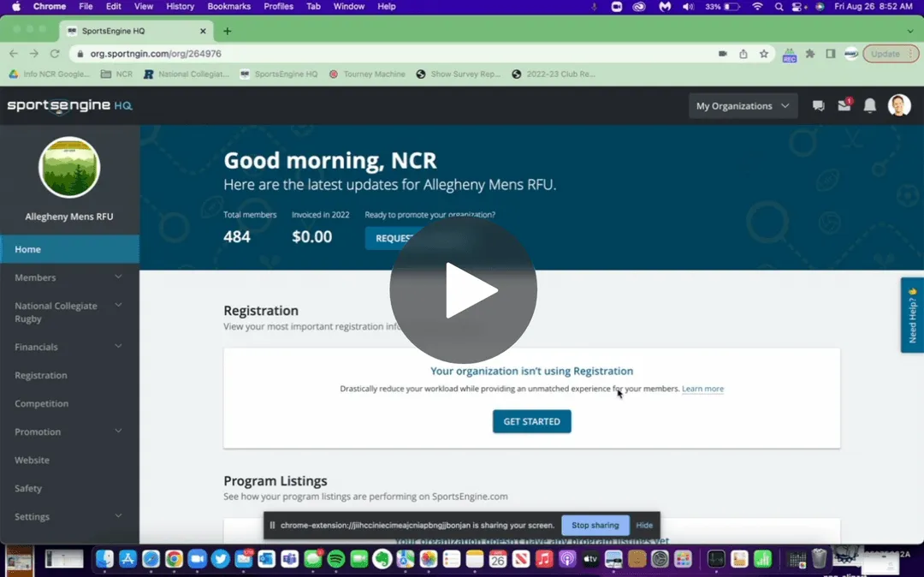This screenshot has width=924, height=577.
Task: Open Finder from the dock
Action: [104, 559]
